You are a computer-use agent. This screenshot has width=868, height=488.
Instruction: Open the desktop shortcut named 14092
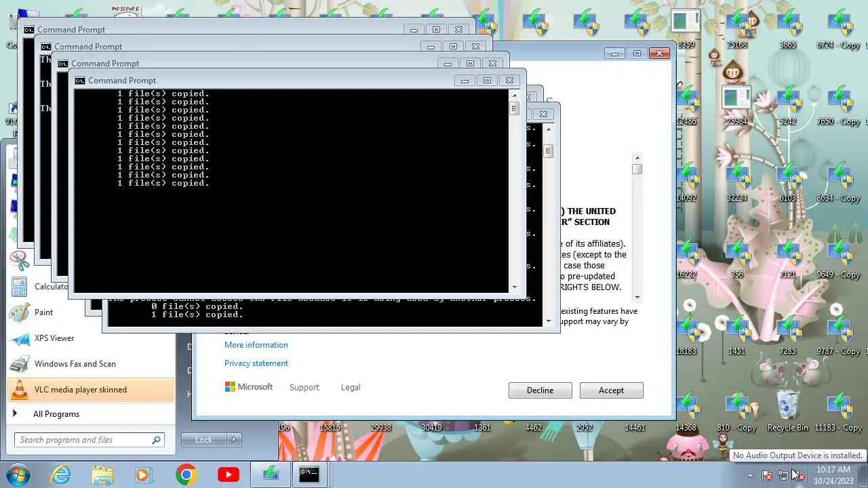point(686,182)
